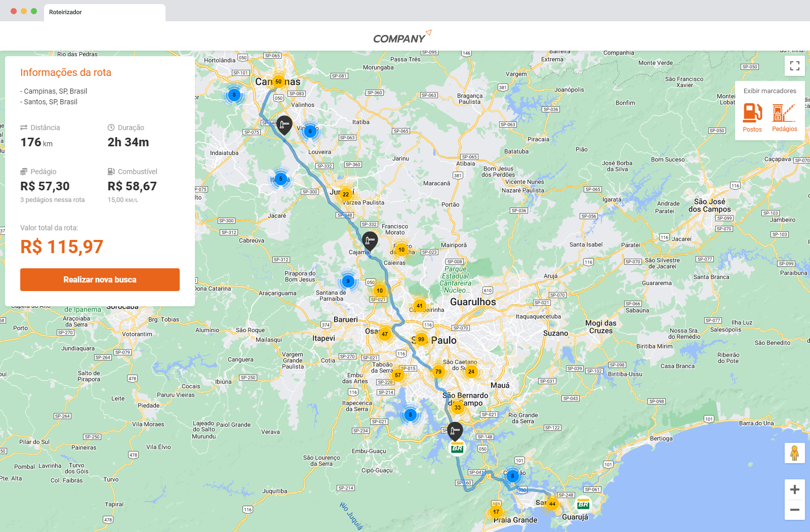The height and width of the screenshot is (532, 810).
Task: Zoom in on the map
Action: [x=795, y=489]
